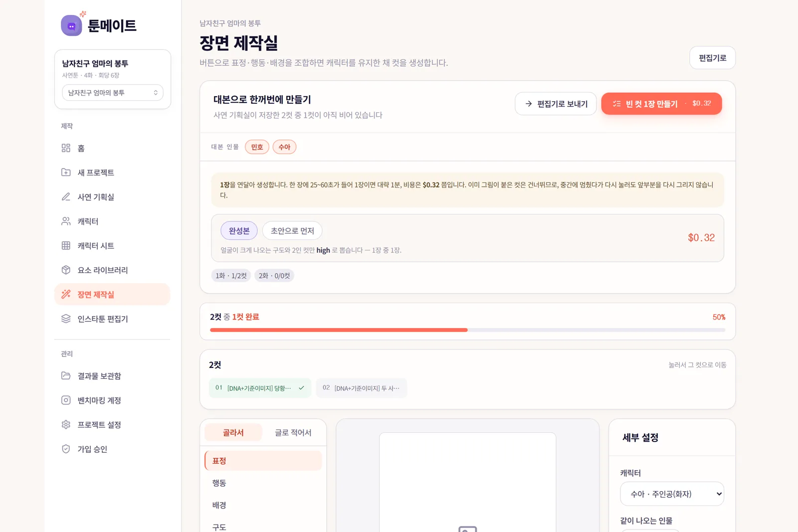Viewport: 798px width, 532px height.
Task: Toggle the 민호 character chip
Action: tap(257, 147)
